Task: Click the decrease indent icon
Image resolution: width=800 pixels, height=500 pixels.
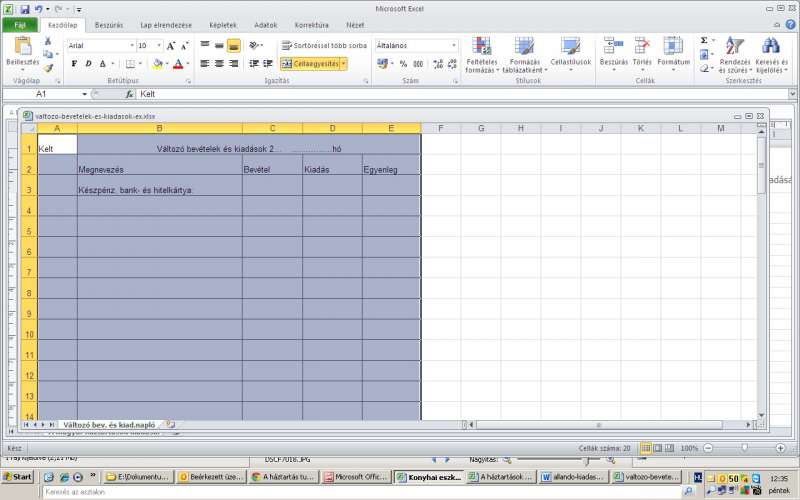Action: click(254, 64)
